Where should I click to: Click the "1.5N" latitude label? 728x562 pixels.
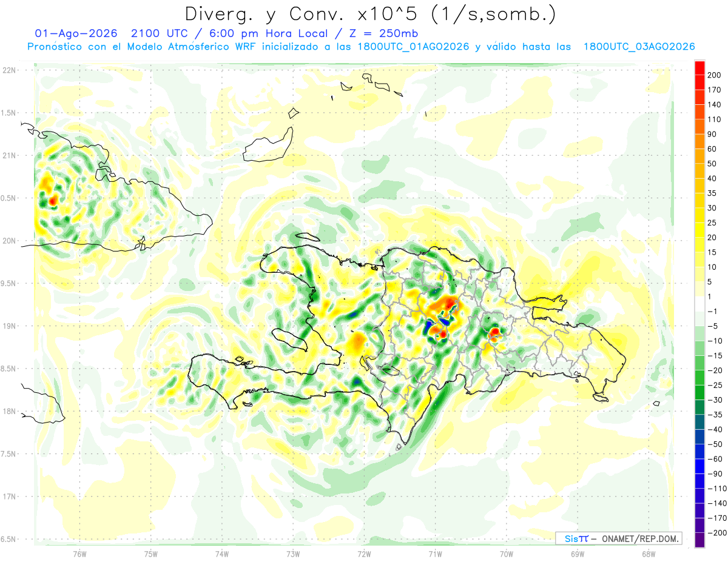(9, 113)
